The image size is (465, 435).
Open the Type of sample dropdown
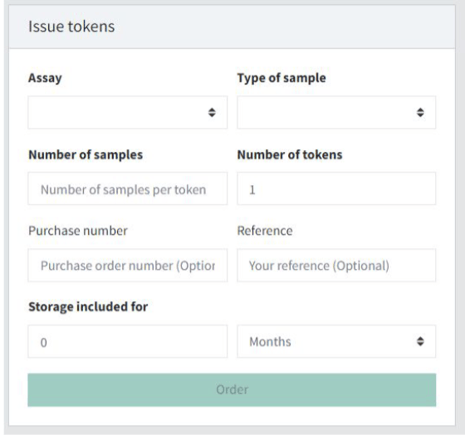[336, 112]
